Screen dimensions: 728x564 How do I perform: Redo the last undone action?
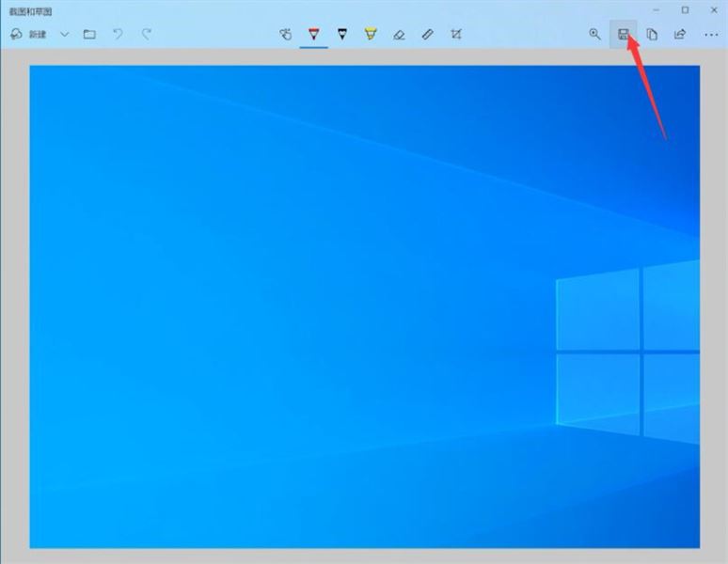[146, 34]
